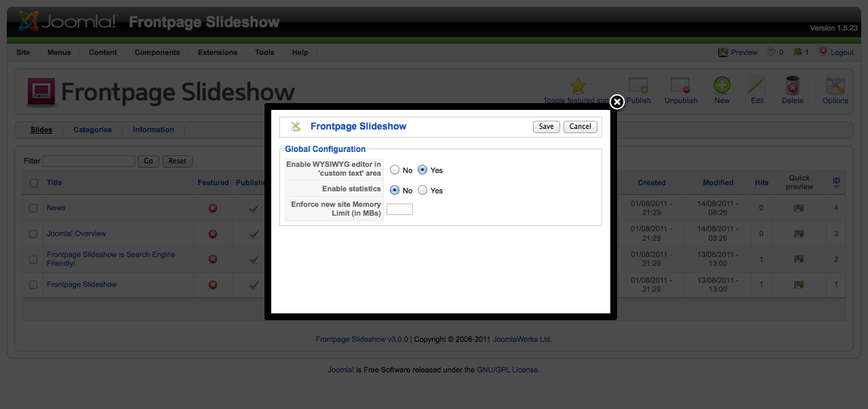Screen dimensions: 868x409
Task: Switch to the Slides tab
Action: pyautogui.click(x=41, y=130)
